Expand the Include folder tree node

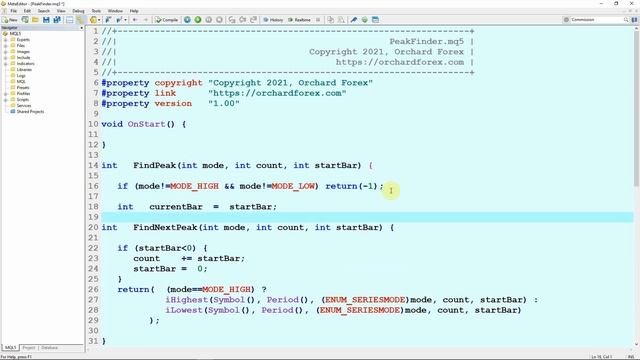(x=6, y=58)
